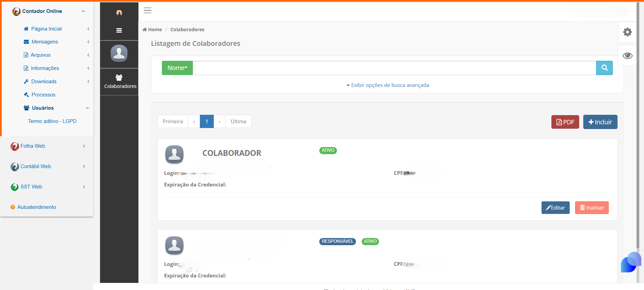Go to the next page arrow
This screenshot has height=290, width=644.
coord(220,122)
